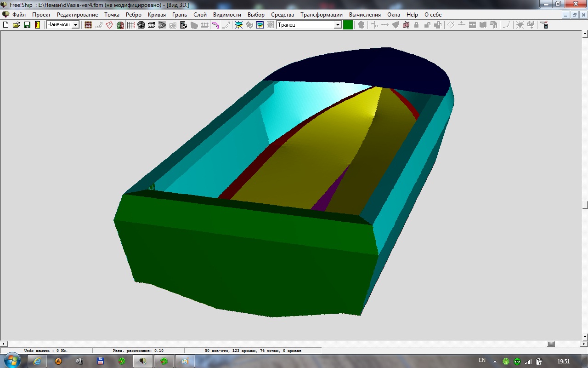Click the calculator icon in the toolbar
This screenshot has width=588, height=368.
click(183, 25)
